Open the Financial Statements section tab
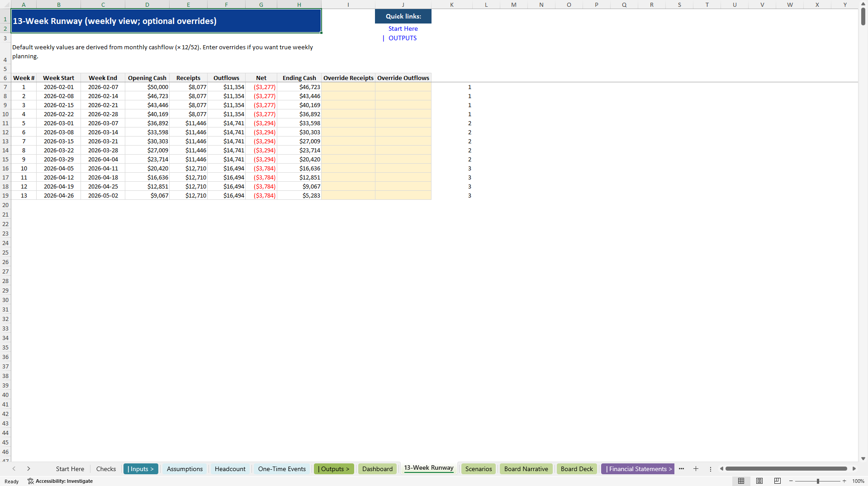868x486 pixels. [x=638, y=469]
